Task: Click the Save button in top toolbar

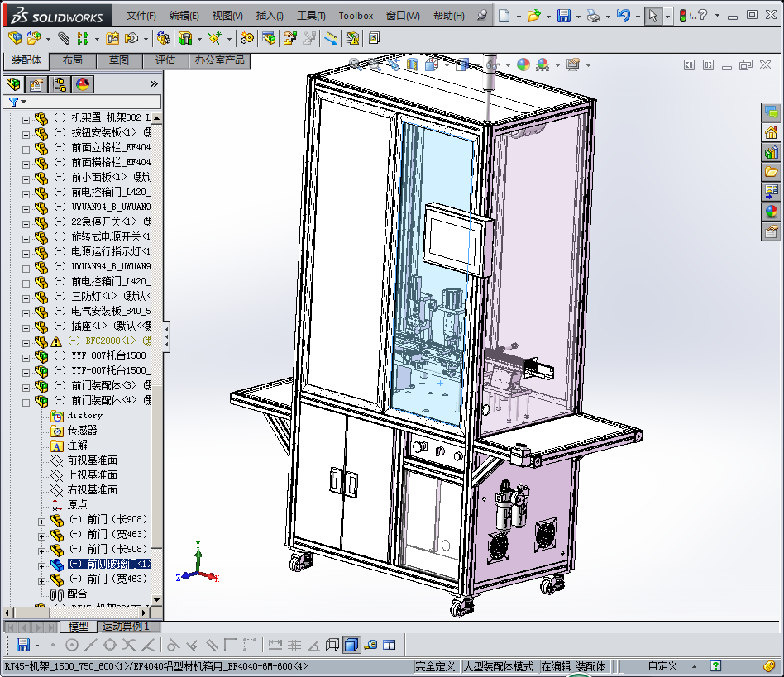Action: [564, 16]
